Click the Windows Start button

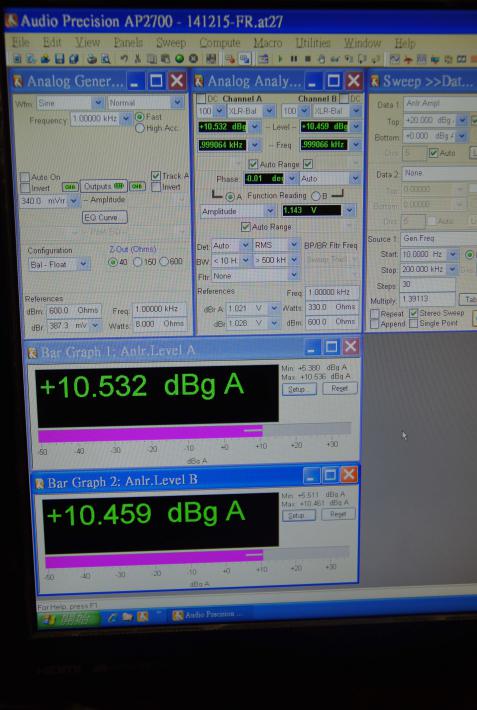tap(68, 618)
